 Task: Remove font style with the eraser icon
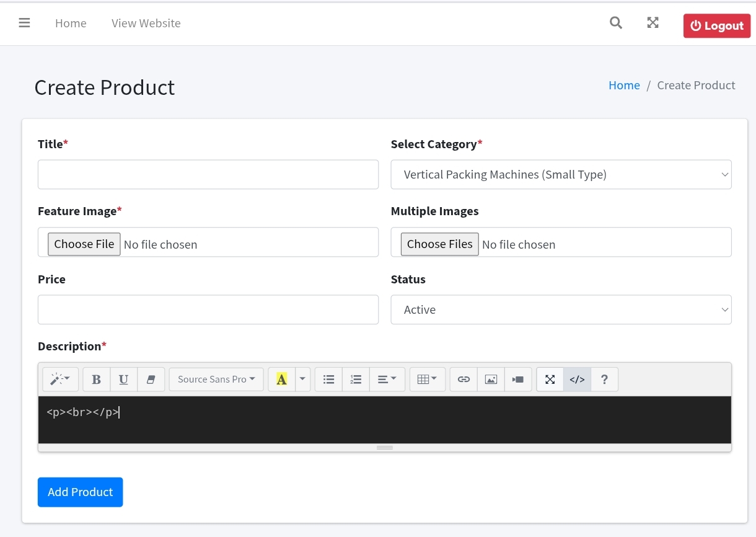pos(151,379)
